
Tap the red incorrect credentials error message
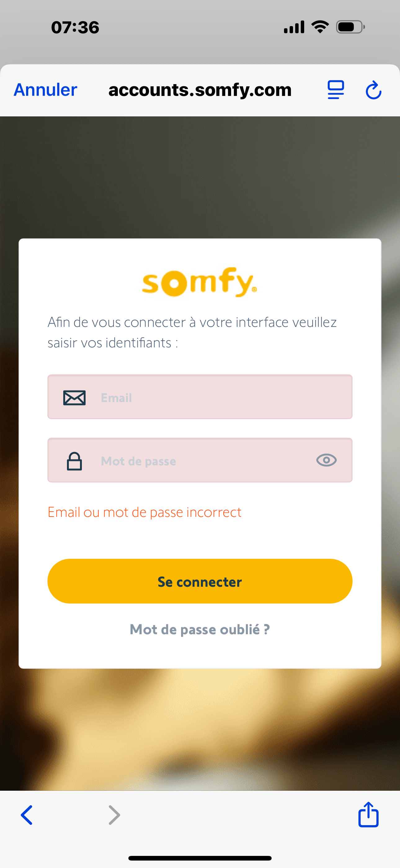pos(144,513)
